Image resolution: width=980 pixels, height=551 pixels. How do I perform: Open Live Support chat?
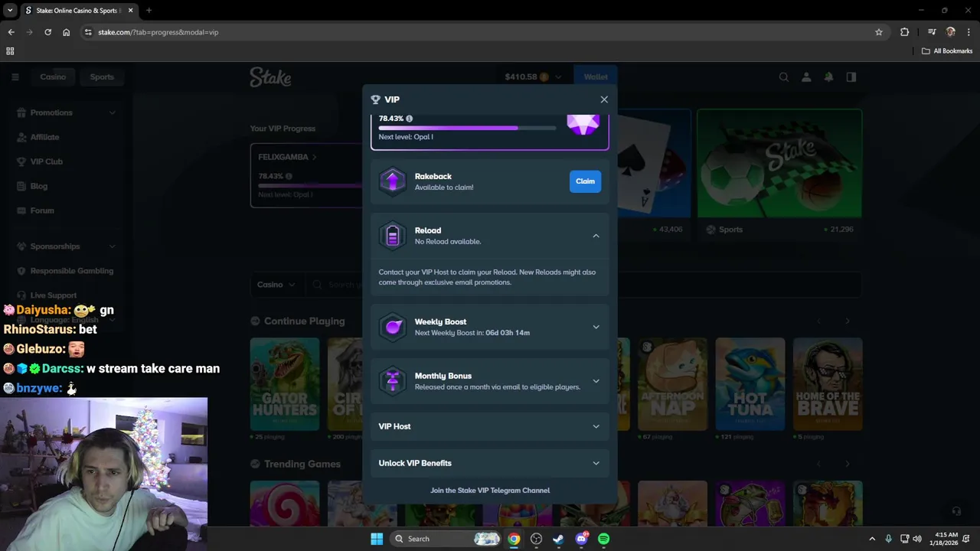pyautogui.click(x=53, y=295)
